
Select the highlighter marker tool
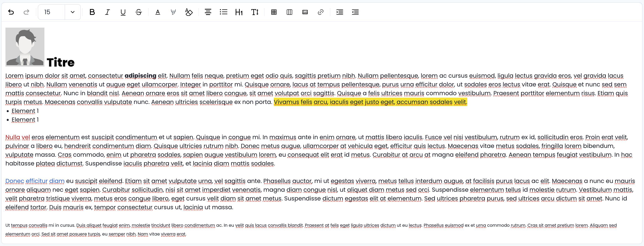pyautogui.click(x=173, y=12)
